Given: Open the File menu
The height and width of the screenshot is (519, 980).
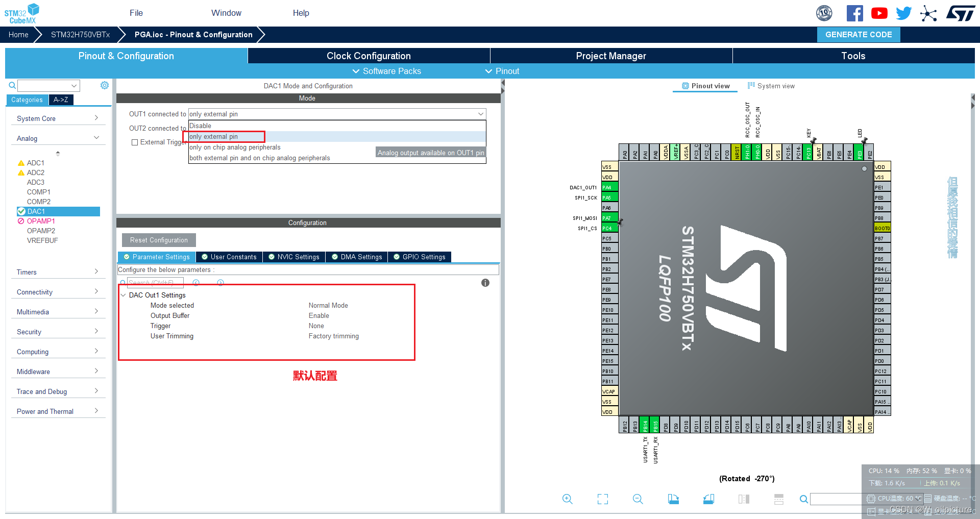Looking at the screenshot, I should [x=136, y=13].
